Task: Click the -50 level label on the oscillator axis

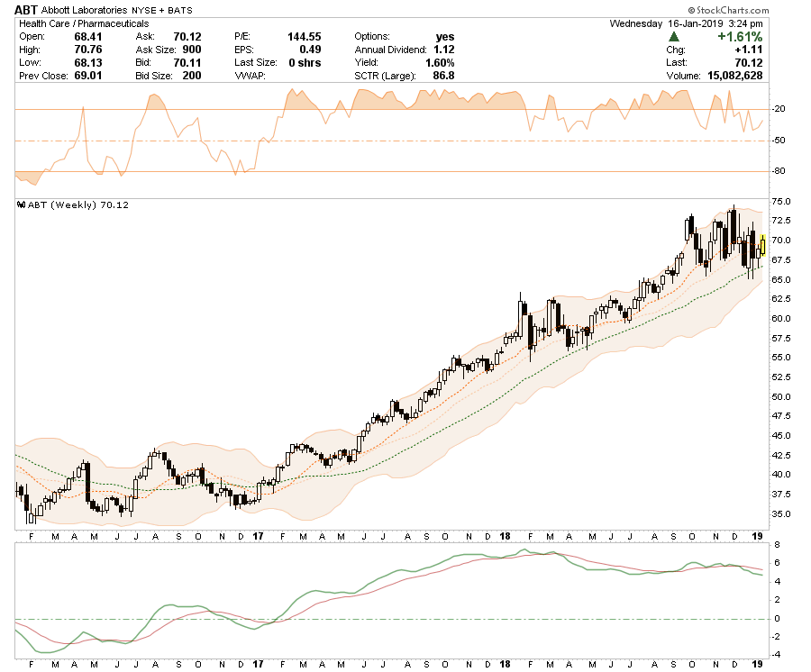Action: click(779, 141)
